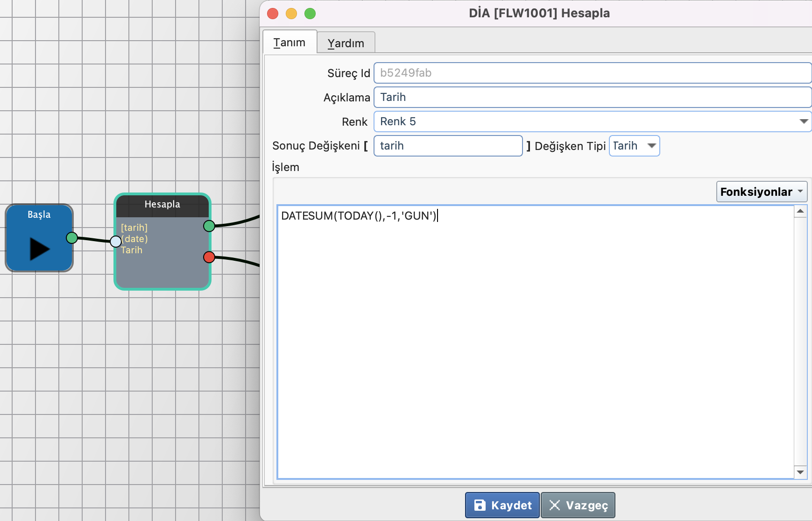Click the scroll down arrow in formula editor
Image resolution: width=812 pixels, height=521 pixels.
(800, 472)
